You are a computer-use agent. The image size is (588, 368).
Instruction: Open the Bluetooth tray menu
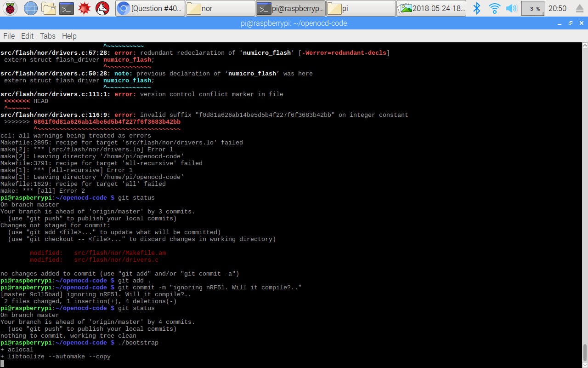(x=477, y=8)
